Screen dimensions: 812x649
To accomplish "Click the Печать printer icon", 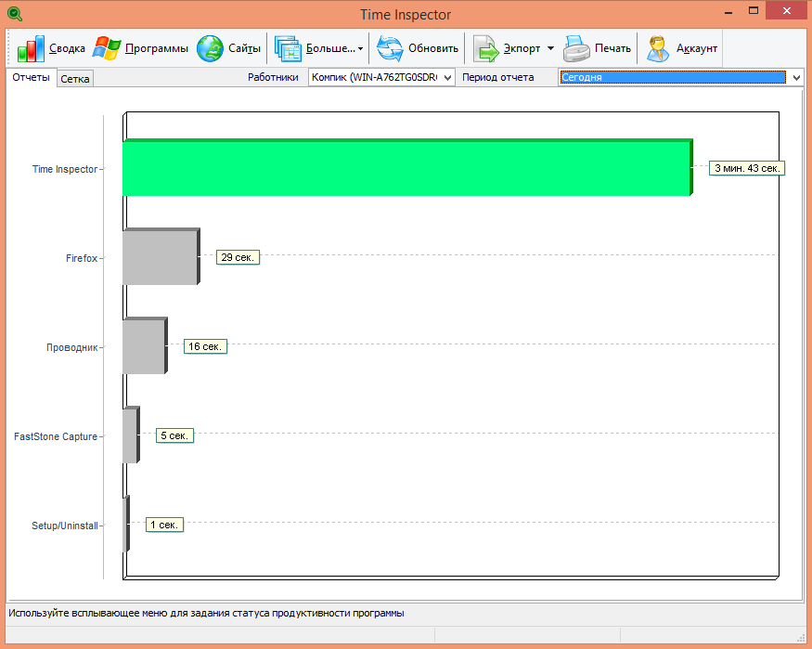I will [576, 48].
